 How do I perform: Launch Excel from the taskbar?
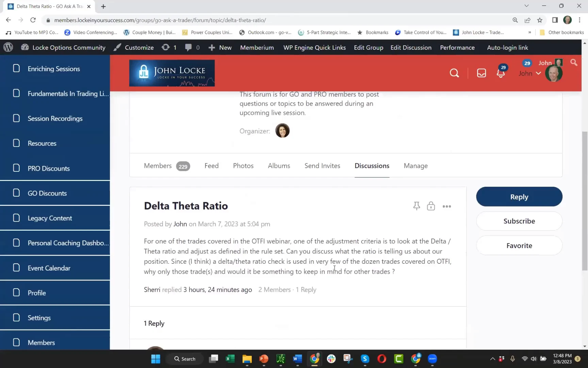(x=230, y=359)
